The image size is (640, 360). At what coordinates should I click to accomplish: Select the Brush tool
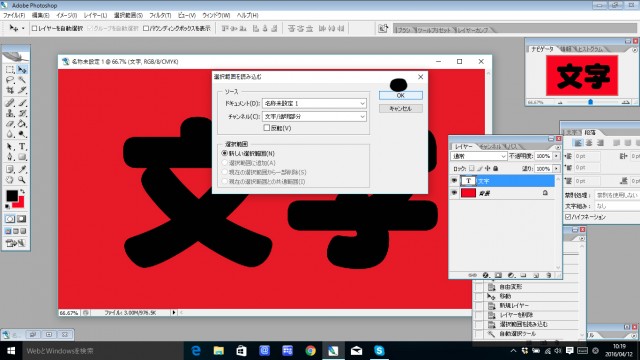click(22, 103)
